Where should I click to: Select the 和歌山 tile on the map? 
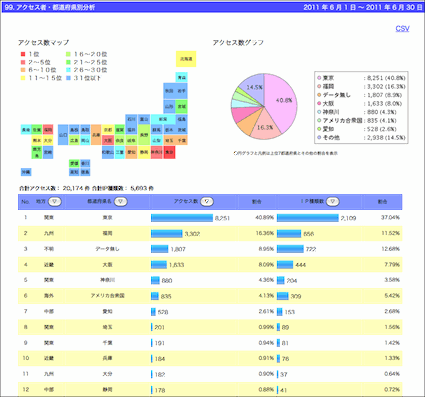click(x=108, y=152)
